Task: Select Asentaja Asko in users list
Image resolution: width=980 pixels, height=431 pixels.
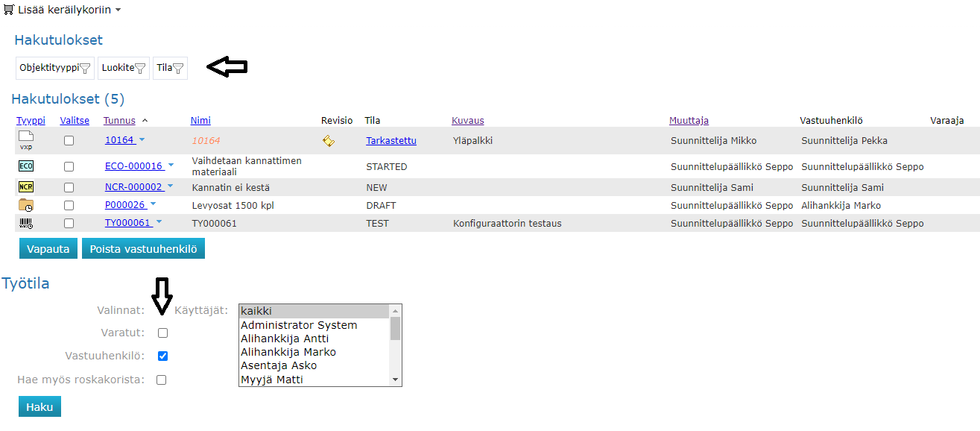Action: click(314, 365)
